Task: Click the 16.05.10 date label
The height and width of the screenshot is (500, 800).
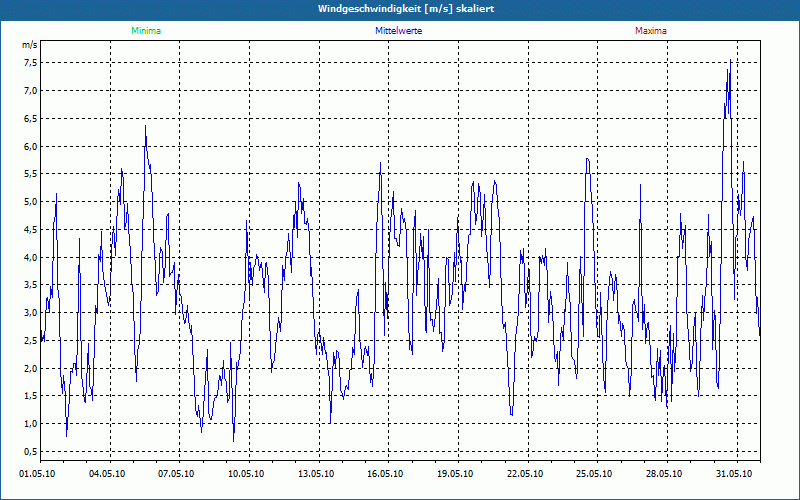Action: [x=385, y=474]
